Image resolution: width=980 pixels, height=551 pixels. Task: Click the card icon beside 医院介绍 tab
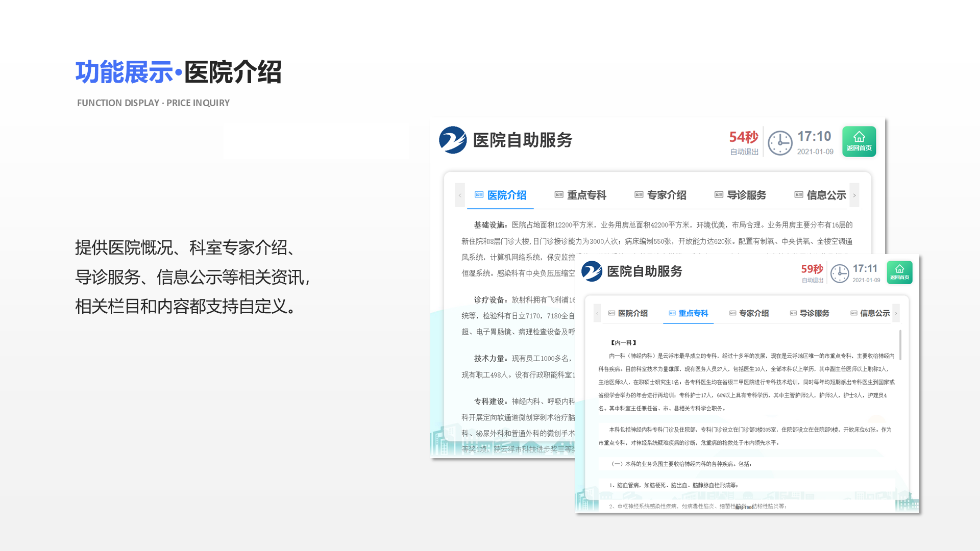[x=479, y=195]
